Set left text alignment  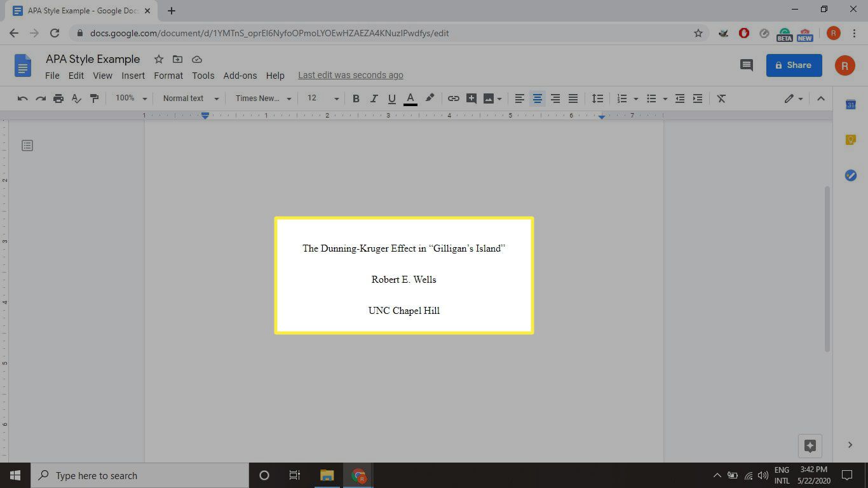pos(520,98)
